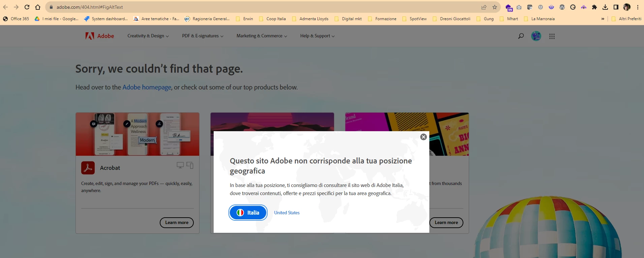This screenshot has width=644, height=258.
Task: Open the Gung bookmarks folder
Action: pos(485,19)
